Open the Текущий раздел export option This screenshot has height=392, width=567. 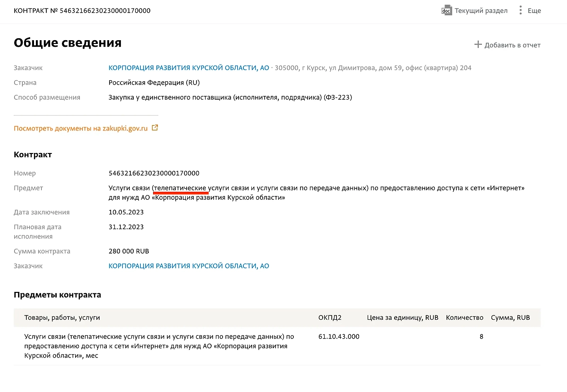[481, 10]
